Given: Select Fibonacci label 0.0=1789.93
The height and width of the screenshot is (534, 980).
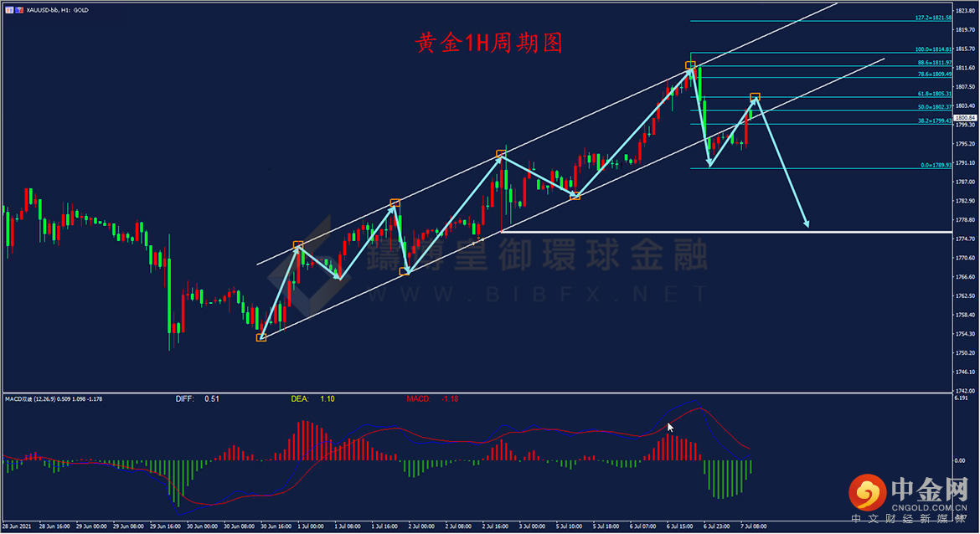Looking at the screenshot, I should pos(936,165).
